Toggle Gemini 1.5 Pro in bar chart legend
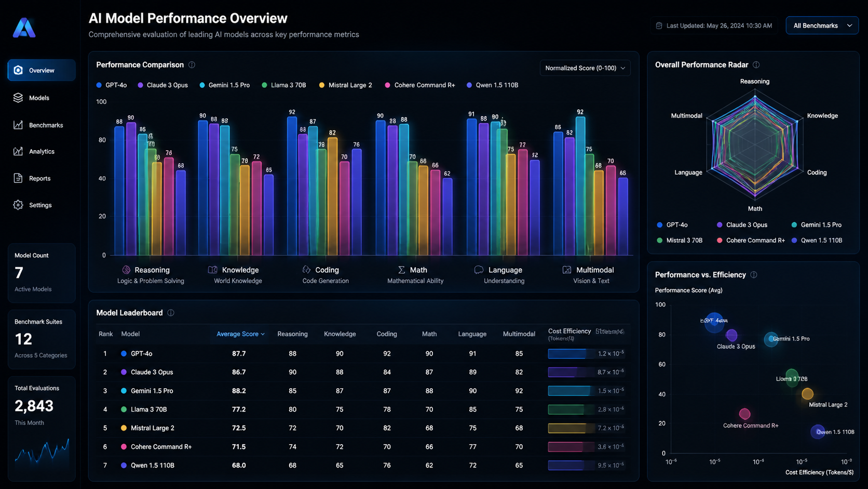Viewport: 868px width, 489px height. point(225,85)
